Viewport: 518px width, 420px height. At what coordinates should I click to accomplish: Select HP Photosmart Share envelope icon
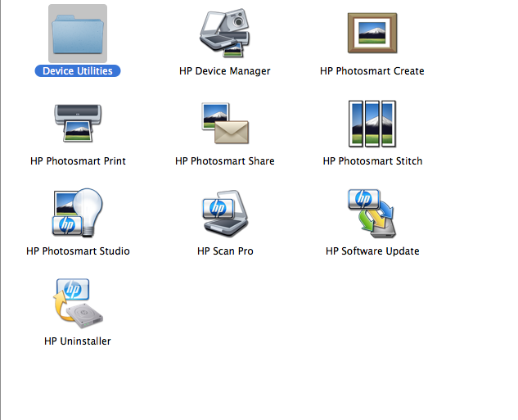tap(225, 123)
